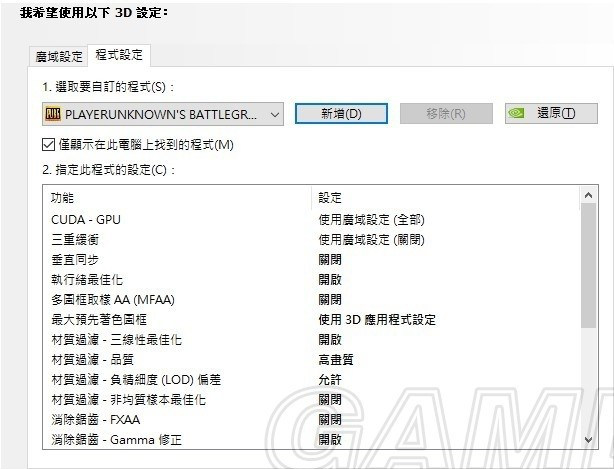Select the 執行緒最佳化 feature row
Viewport: 614px width, 469px height.
coord(311,280)
